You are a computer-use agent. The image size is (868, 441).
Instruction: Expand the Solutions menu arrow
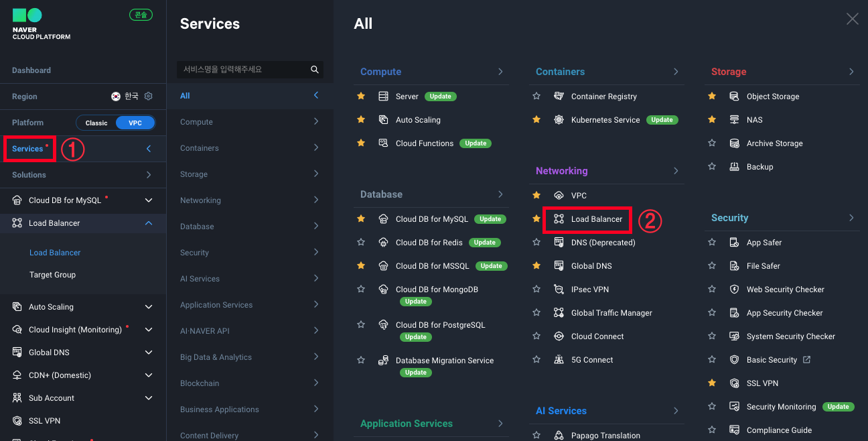(149, 175)
